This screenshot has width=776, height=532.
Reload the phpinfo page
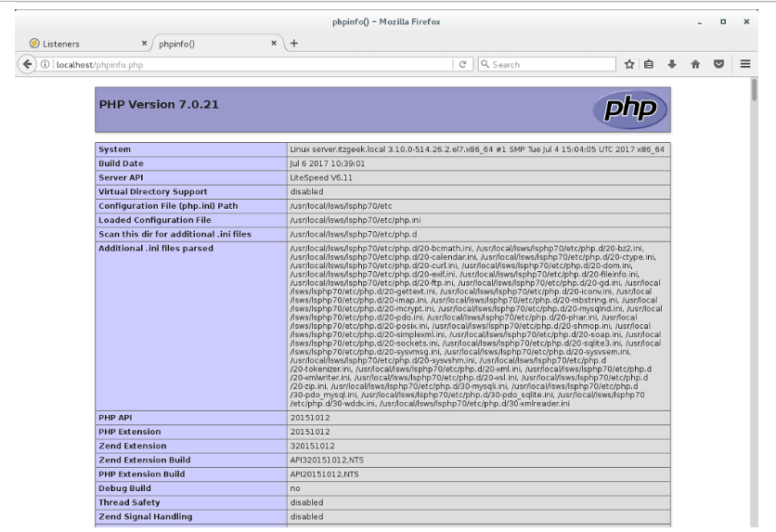(x=463, y=64)
